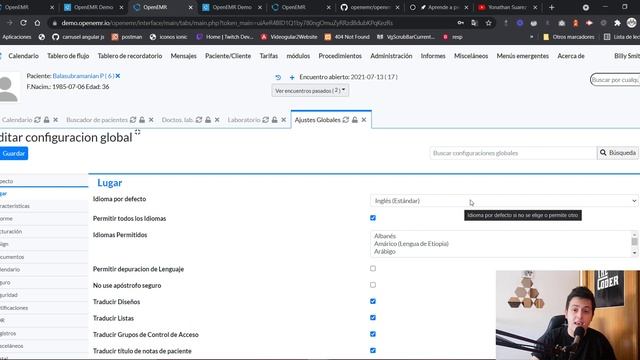Screen dimensions: 640x360
Task: Close the Buscador de pacientes tab
Action: (151, 120)
